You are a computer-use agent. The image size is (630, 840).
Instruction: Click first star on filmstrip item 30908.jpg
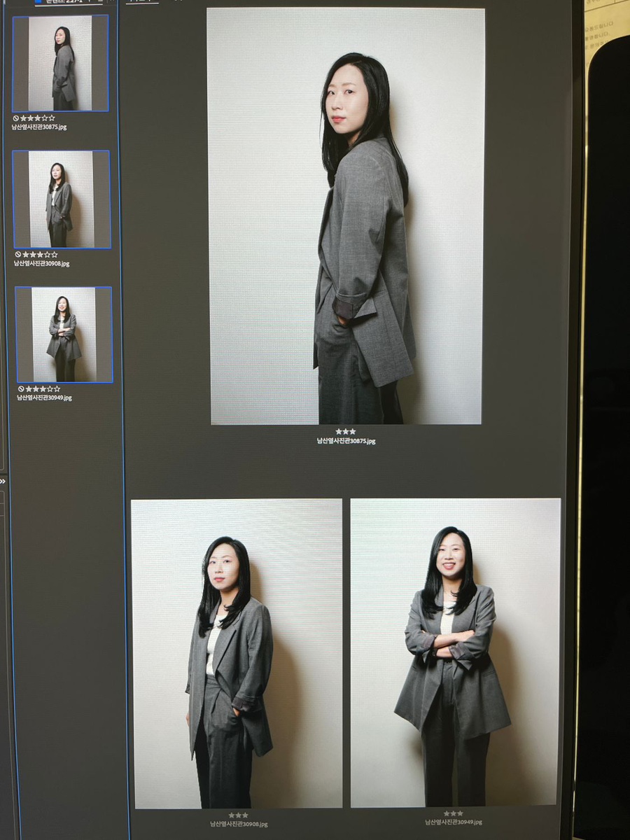[25, 255]
